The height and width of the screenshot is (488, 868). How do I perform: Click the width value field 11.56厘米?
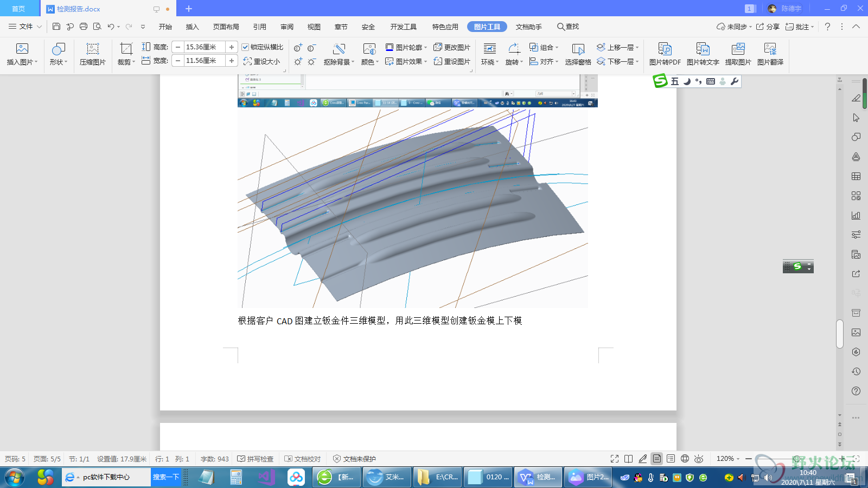(205, 61)
